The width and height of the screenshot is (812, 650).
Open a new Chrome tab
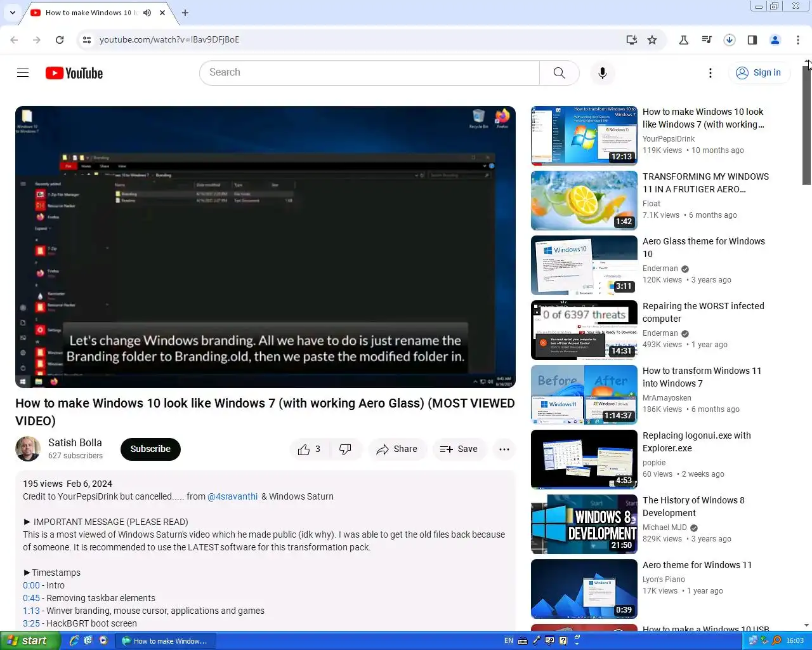tap(185, 13)
